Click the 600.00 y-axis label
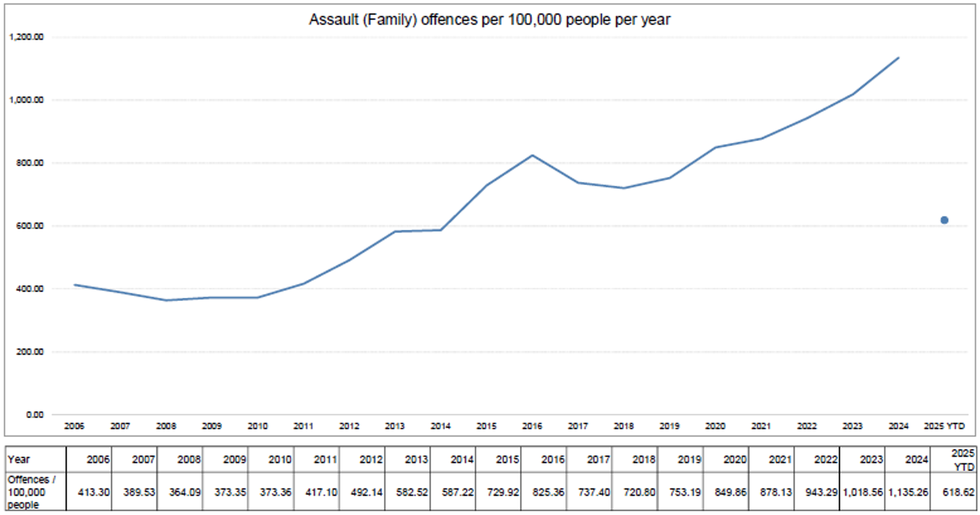980x515 pixels. point(29,226)
